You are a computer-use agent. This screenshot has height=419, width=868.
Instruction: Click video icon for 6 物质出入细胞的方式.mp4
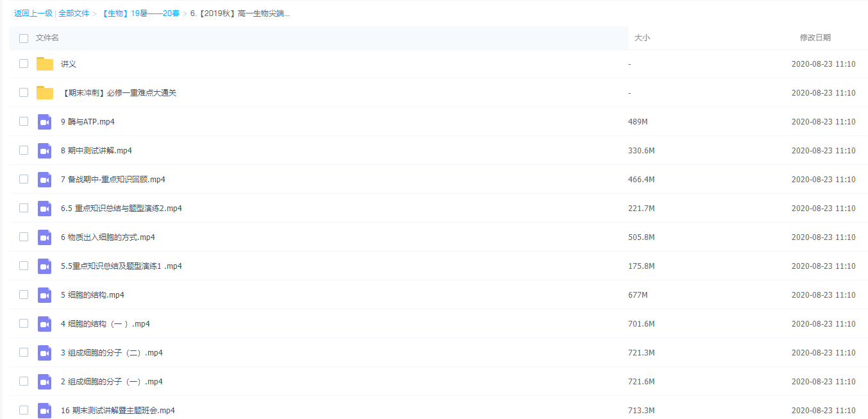click(x=44, y=237)
